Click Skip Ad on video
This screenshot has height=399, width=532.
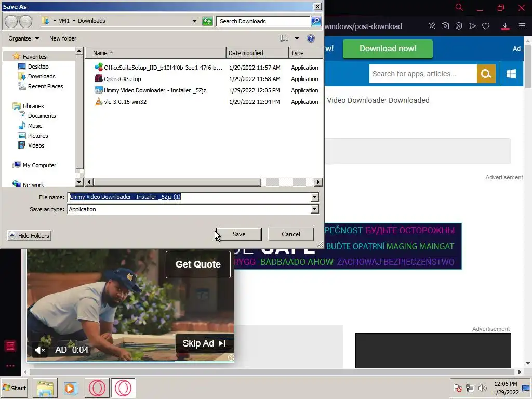[204, 343]
